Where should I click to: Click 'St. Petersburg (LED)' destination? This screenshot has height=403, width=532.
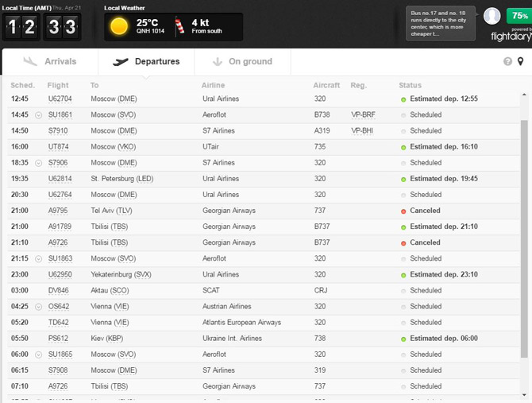point(122,179)
